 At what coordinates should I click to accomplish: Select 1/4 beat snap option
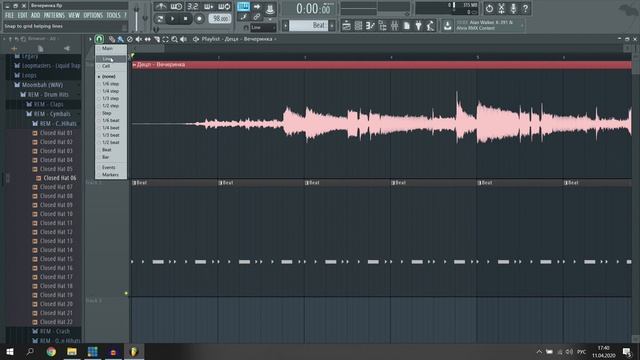click(111, 128)
